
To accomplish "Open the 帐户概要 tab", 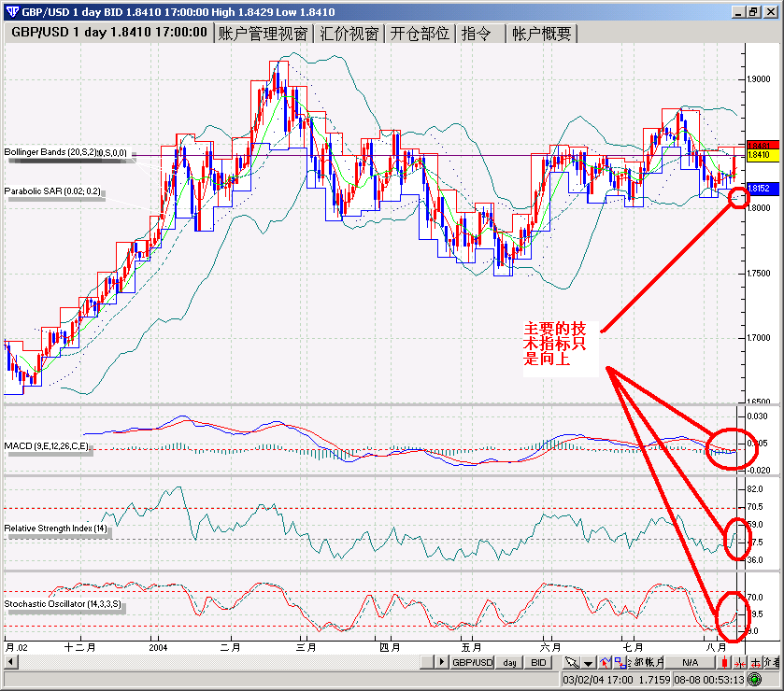I will pos(540,33).
